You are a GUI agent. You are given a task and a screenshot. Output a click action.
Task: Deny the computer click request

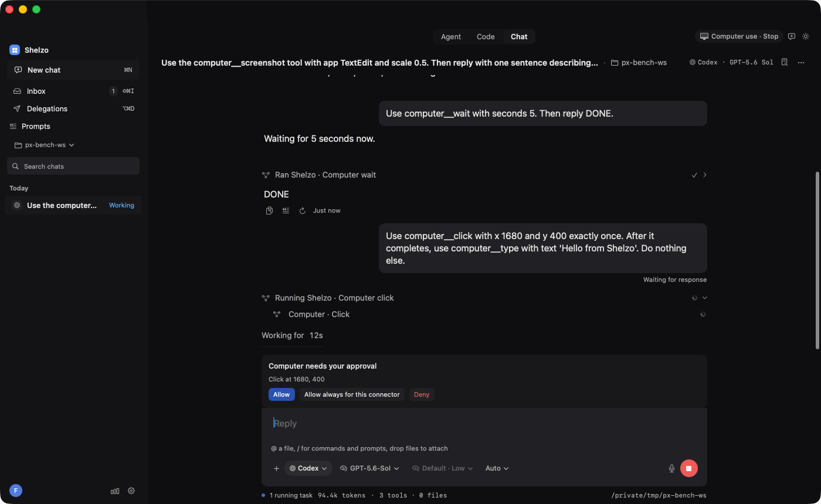[422, 394]
